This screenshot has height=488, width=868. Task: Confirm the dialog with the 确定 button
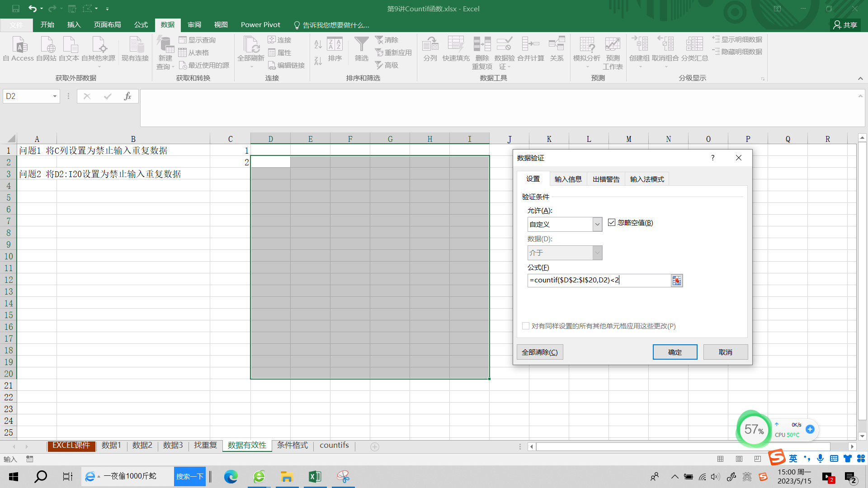[x=675, y=352]
